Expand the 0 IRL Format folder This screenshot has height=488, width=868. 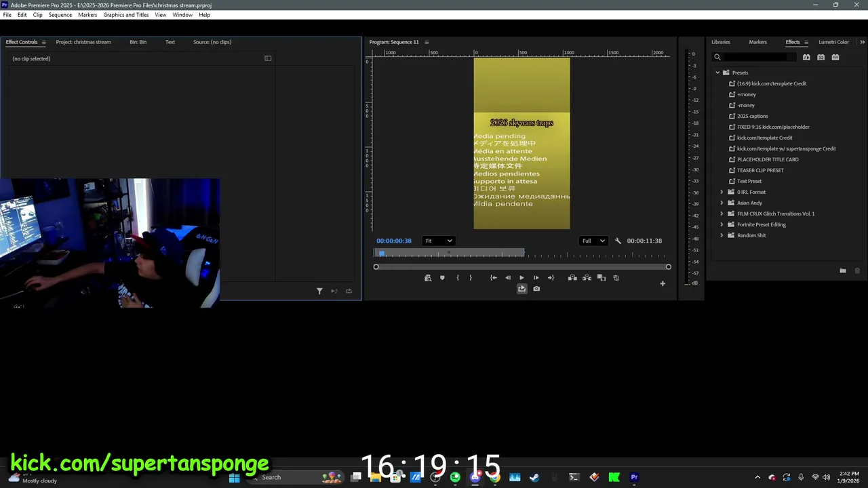pyautogui.click(x=722, y=192)
